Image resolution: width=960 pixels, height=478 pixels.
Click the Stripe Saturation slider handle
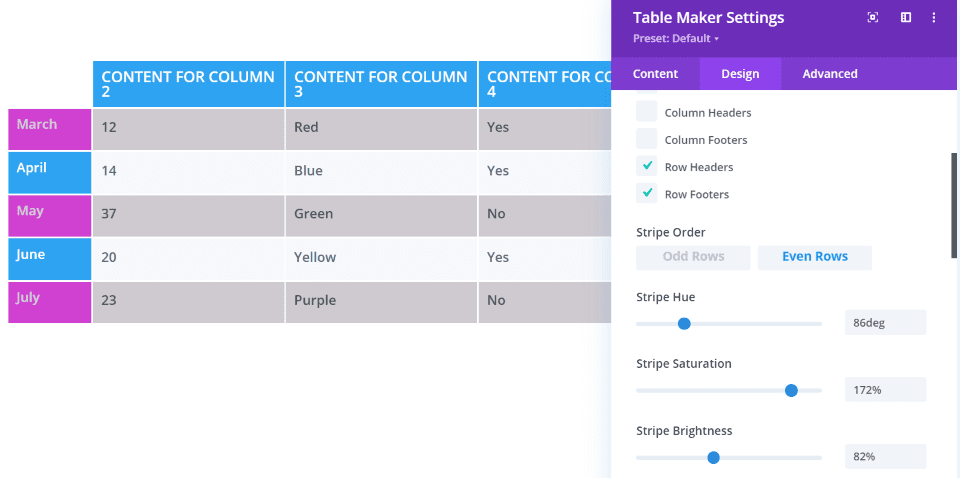pyautogui.click(x=791, y=390)
